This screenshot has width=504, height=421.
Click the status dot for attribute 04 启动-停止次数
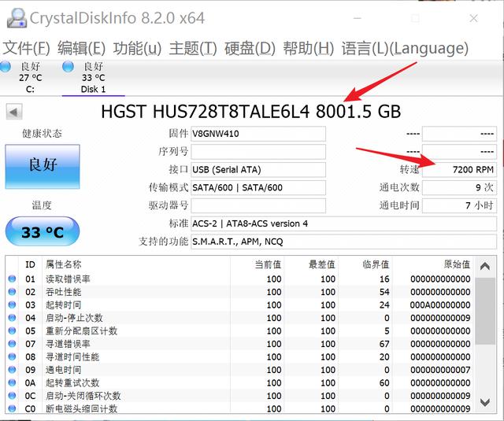[12, 318]
